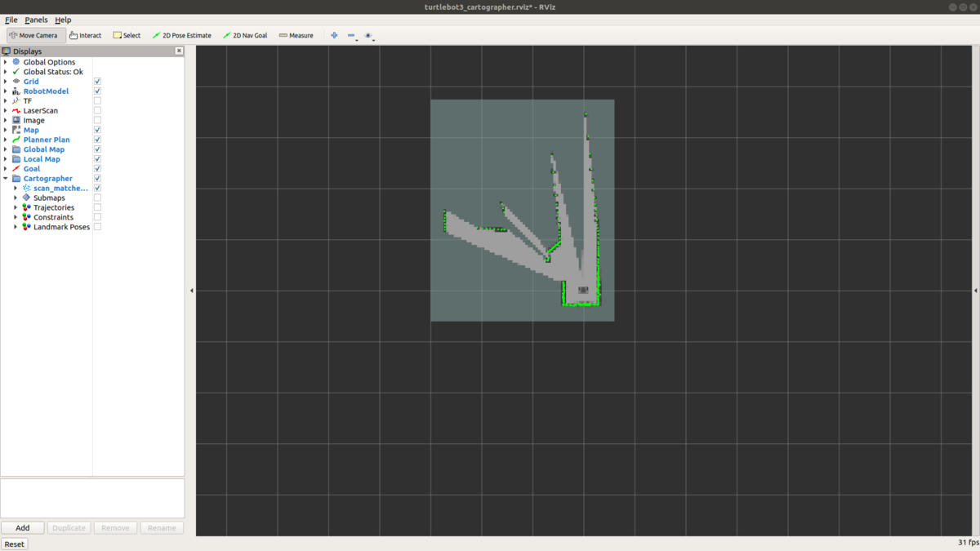This screenshot has height=551, width=980.
Task: Choose the Select tool
Action: coord(127,35)
